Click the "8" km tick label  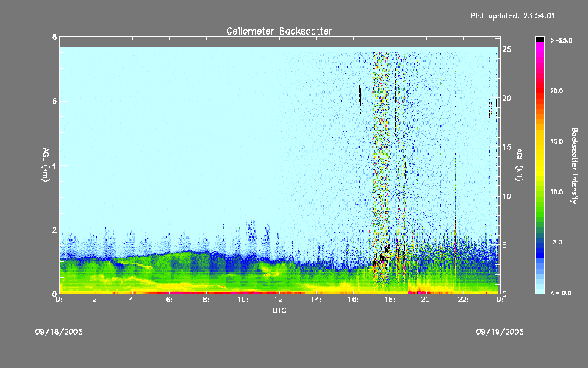coord(54,37)
